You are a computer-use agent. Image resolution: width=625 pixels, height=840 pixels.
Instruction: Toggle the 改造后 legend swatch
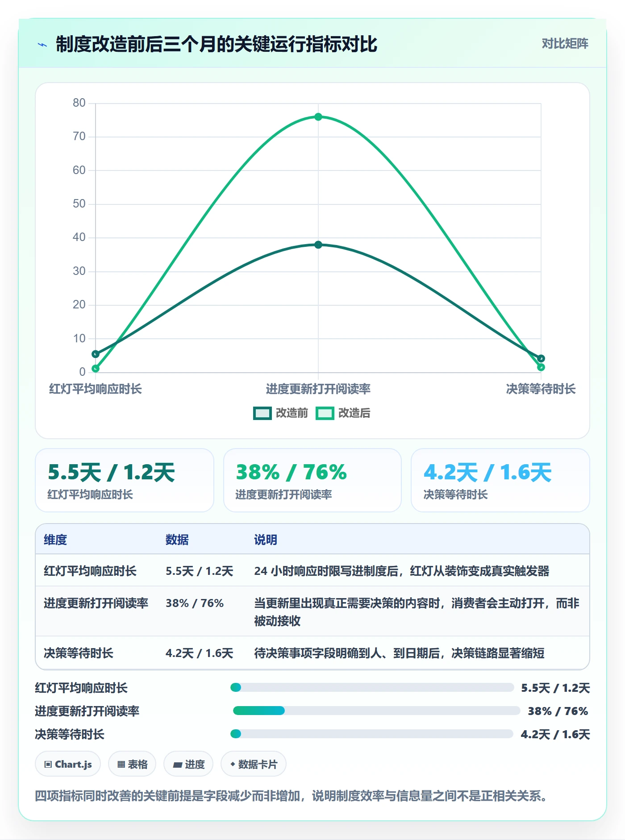(325, 413)
